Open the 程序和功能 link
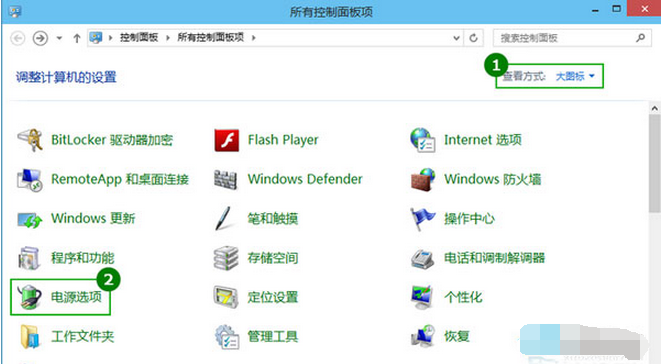Viewport: 661px width, 364px height. click(83, 258)
